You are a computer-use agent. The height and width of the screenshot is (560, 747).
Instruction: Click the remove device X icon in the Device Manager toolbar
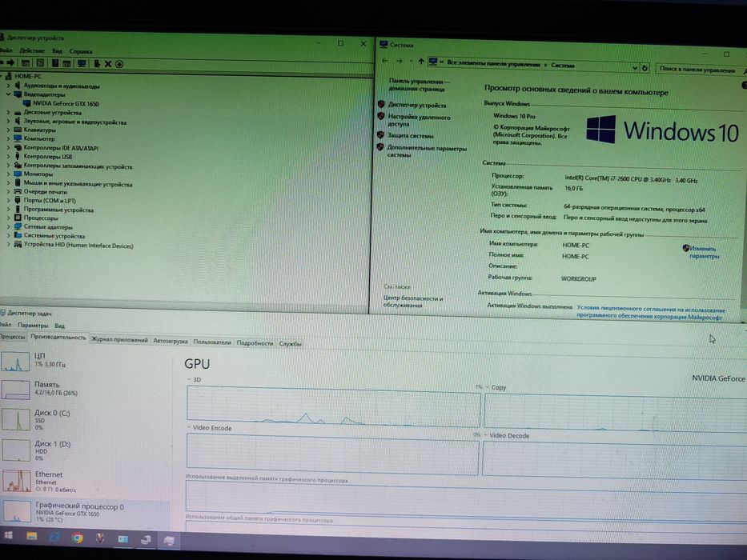tap(108, 64)
